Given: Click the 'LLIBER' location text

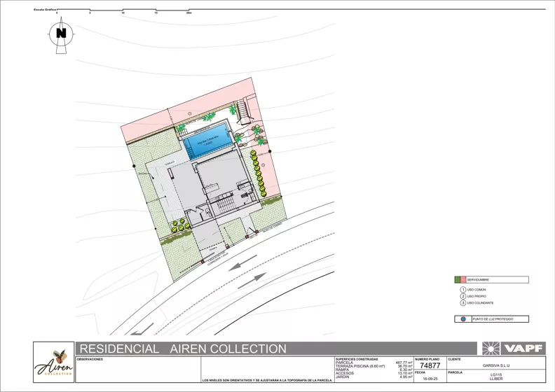Looking at the screenshot, I should click(496, 379).
